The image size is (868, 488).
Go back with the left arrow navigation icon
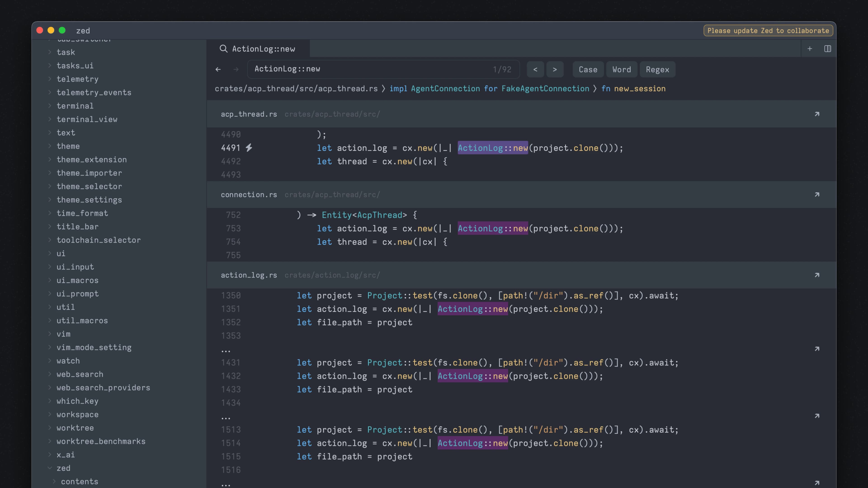218,69
